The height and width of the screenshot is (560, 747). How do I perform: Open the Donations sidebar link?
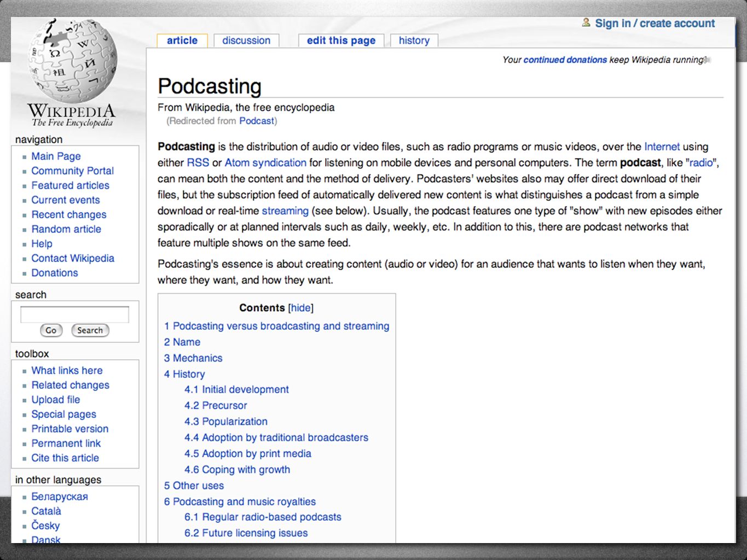tap(55, 273)
